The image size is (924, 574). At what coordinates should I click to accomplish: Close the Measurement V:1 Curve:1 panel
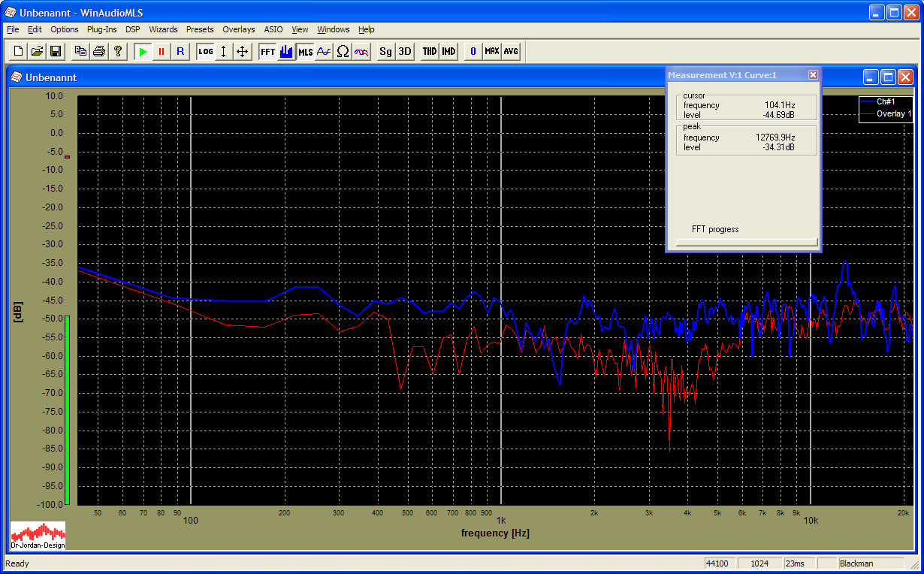tap(813, 75)
